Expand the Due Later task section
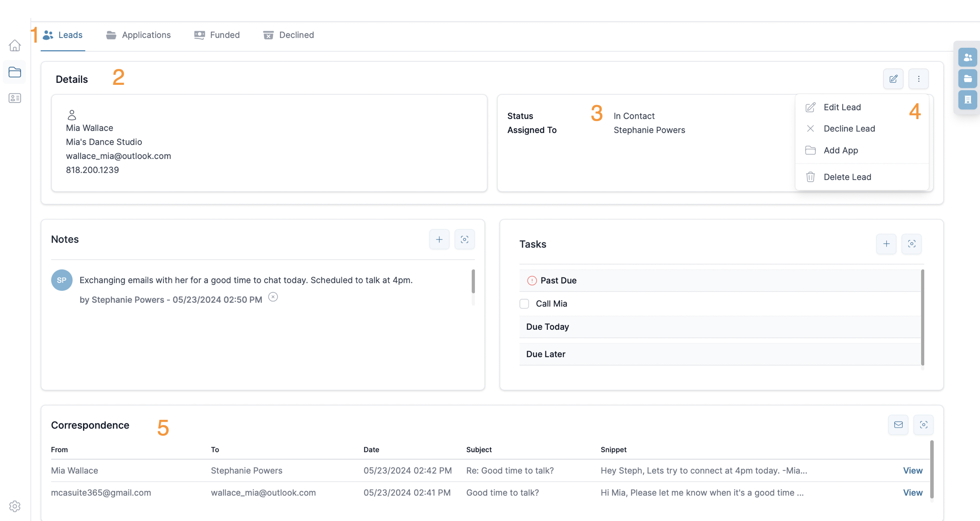 (x=545, y=354)
